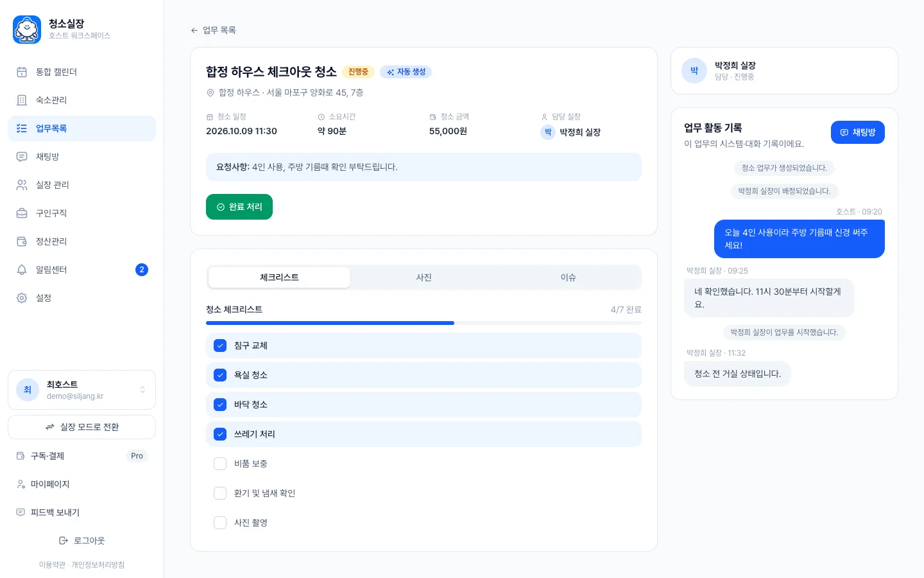
Task: Click the 박 avatar in assignee card
Action: click(694, 71)
